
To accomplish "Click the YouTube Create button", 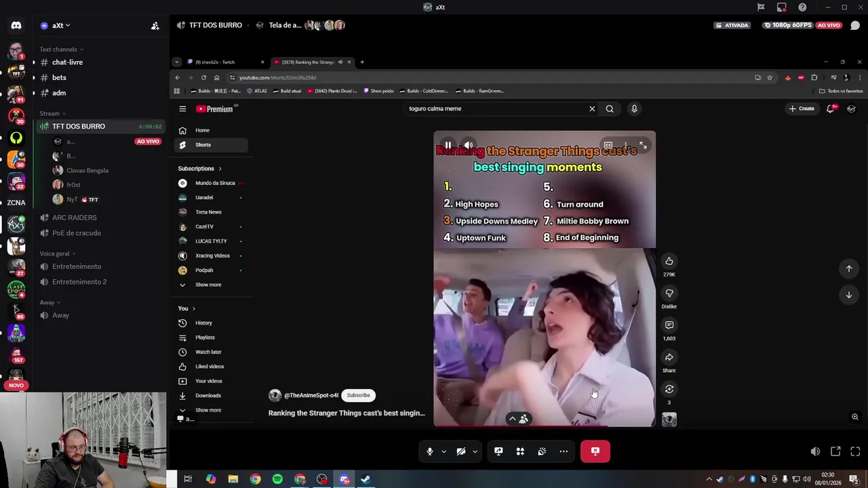I will click(x=802, y=108).
